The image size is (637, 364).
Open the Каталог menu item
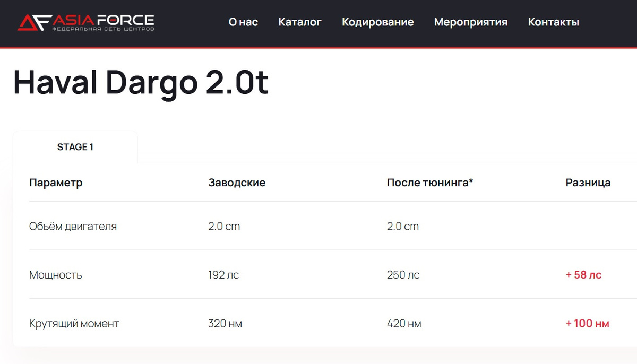click(x=300, y=22)
